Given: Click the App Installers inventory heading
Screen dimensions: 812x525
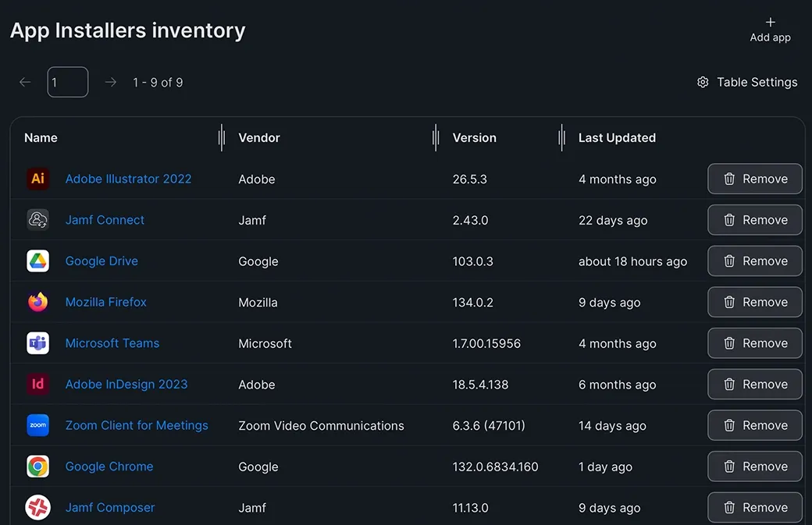Looking at the screenshot, I should click(127, 30).
